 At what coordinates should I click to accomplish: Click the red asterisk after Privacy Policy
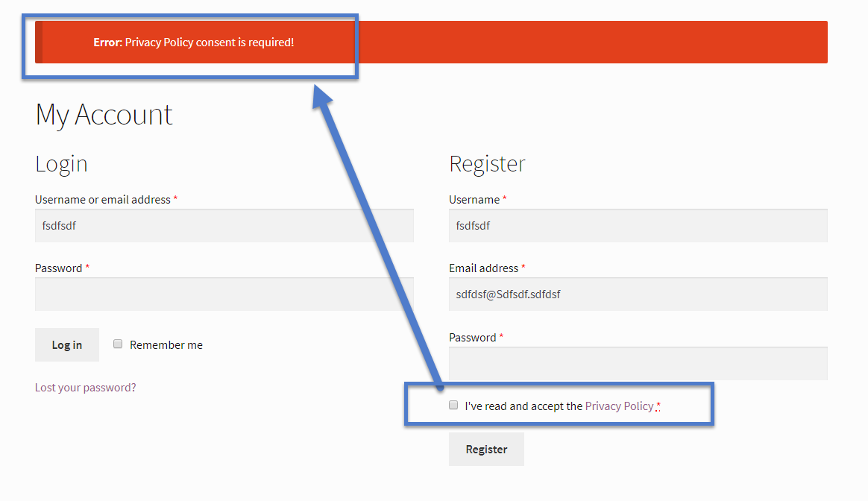click(658, 406)
